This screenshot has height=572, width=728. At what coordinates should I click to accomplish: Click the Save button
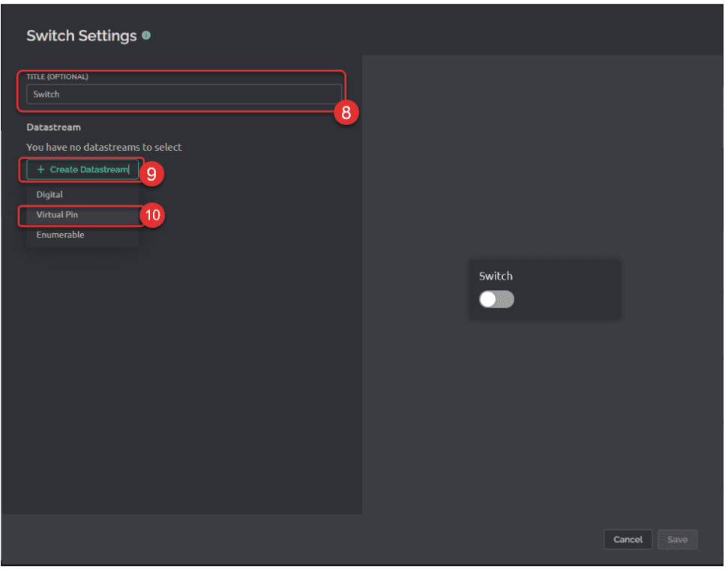click(x=677, y=540)
